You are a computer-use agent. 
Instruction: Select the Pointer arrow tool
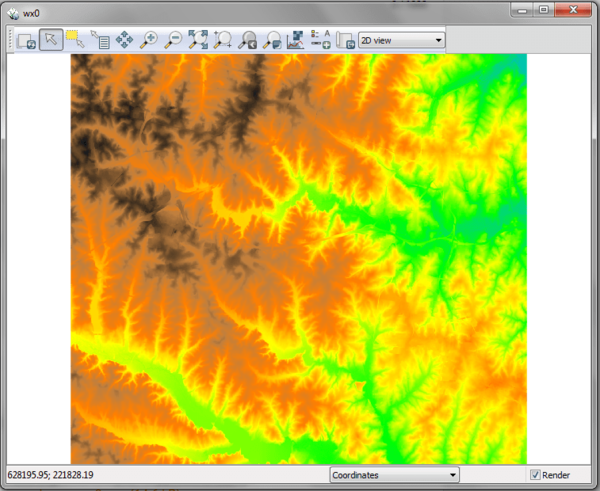pyautogui.click(x=51, y=41)
